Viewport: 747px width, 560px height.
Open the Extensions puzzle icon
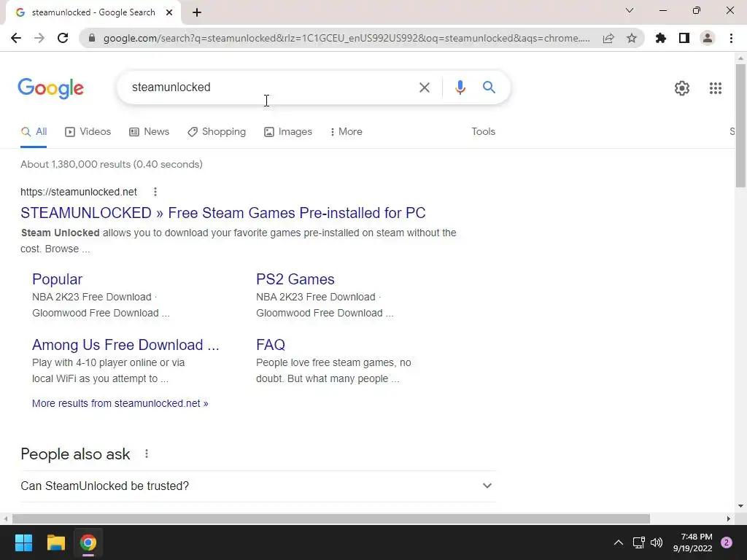point(661,38)
